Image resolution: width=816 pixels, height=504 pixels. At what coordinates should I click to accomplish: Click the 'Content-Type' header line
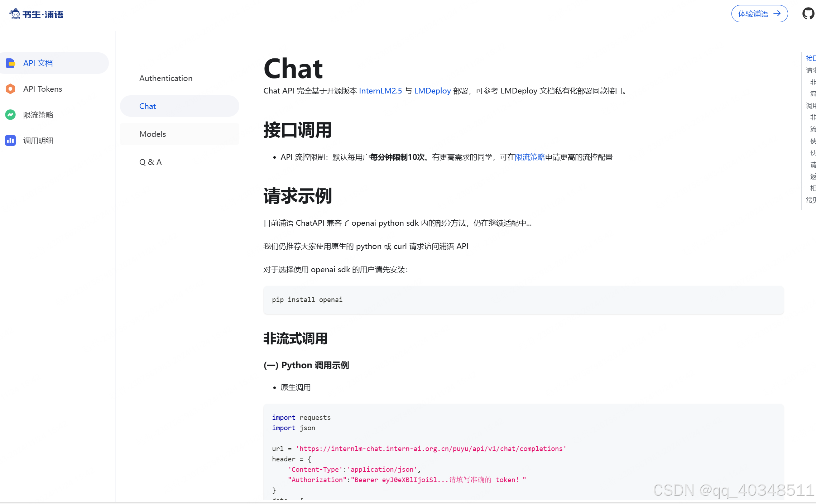(x=354, y=470)
